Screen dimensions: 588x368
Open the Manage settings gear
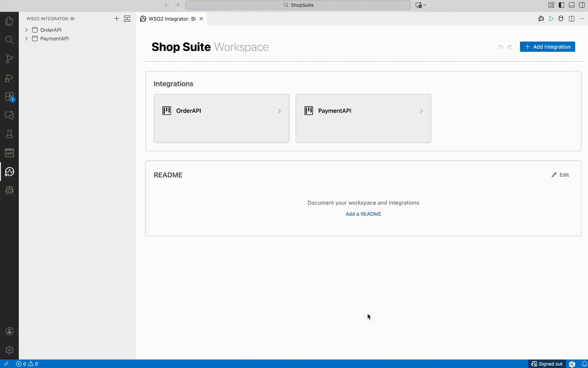pyautogui.click(x=9, y=350)
